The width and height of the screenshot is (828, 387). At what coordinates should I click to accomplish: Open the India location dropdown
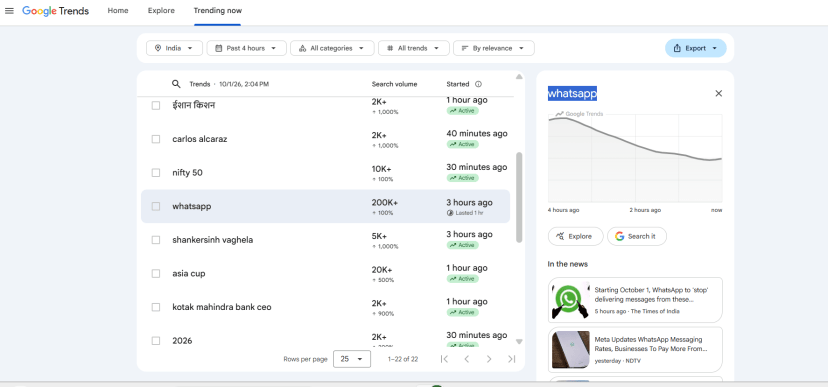click(174, 48)
